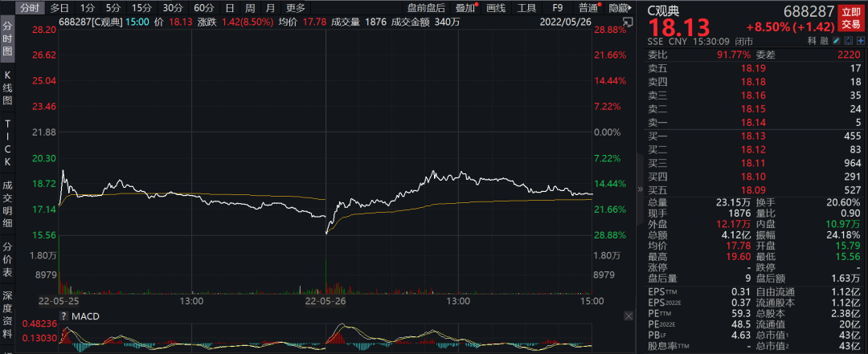Add stock to watchlist with plus icon
868x354 pixels.
pos(859,40)
